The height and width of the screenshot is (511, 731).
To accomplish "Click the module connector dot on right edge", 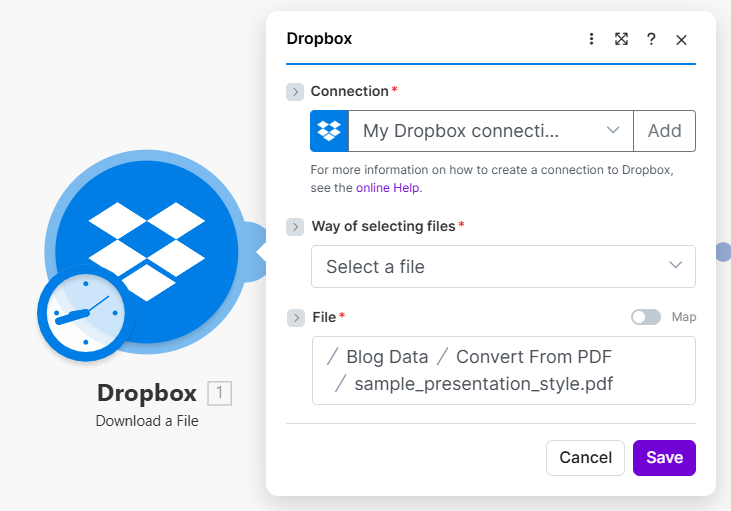I will [723, 252].
